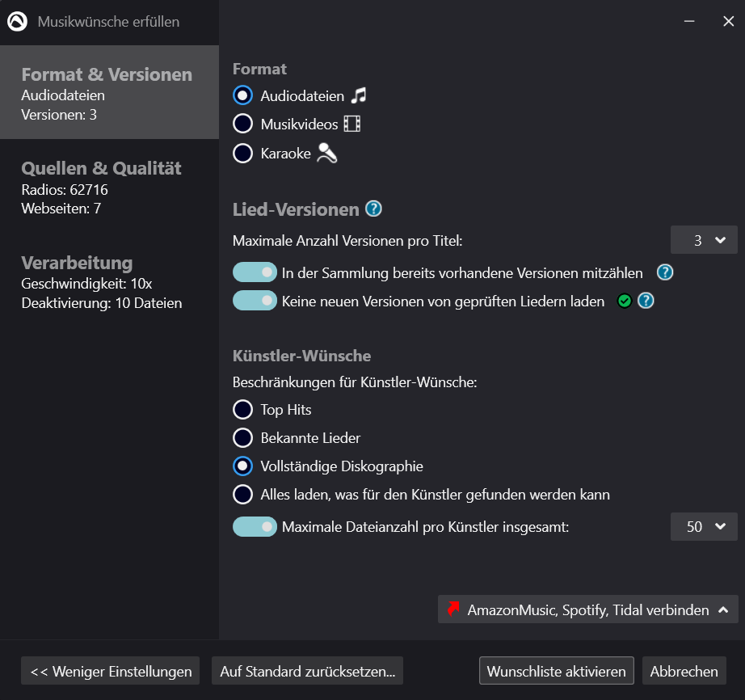The image size is (745, 700).
Task: Open the Format & Versionen section
Action: (x=109, y=92)
